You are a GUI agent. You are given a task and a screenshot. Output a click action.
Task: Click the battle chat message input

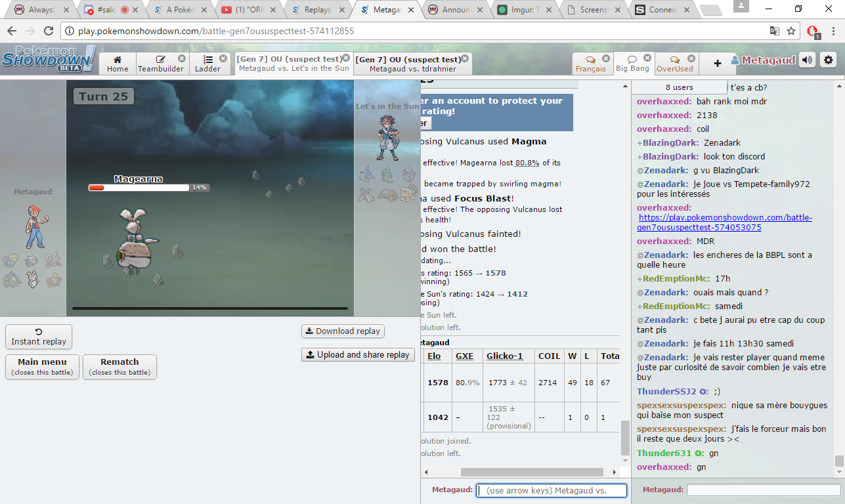(x=552, y=490)
